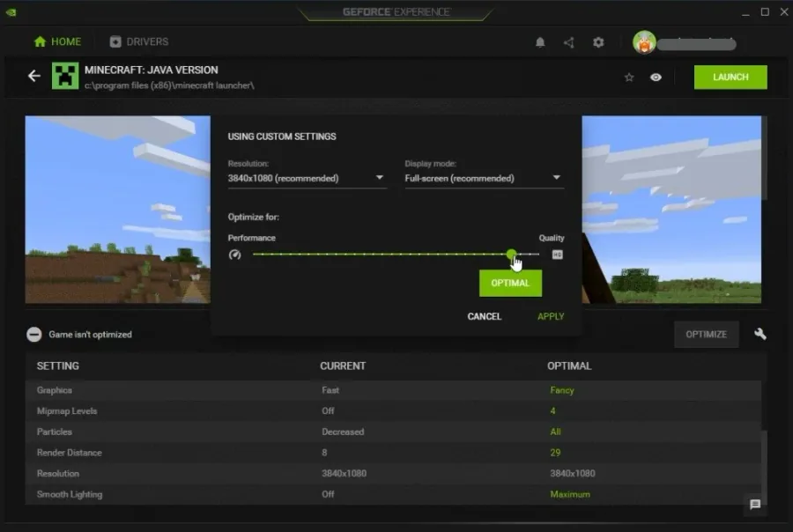Click the blurred username field
Viewport: 793px width, 532px height.
click(696, 44)
